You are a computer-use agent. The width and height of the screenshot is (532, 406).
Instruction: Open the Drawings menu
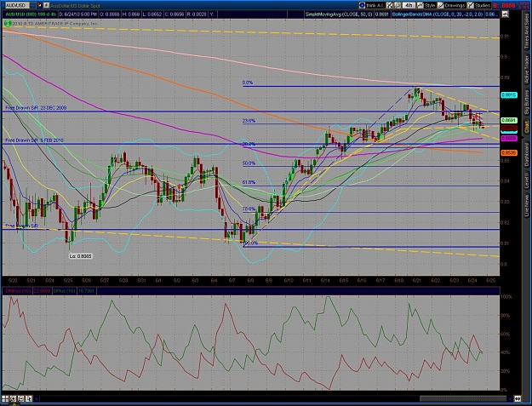(x=455, y=5)
